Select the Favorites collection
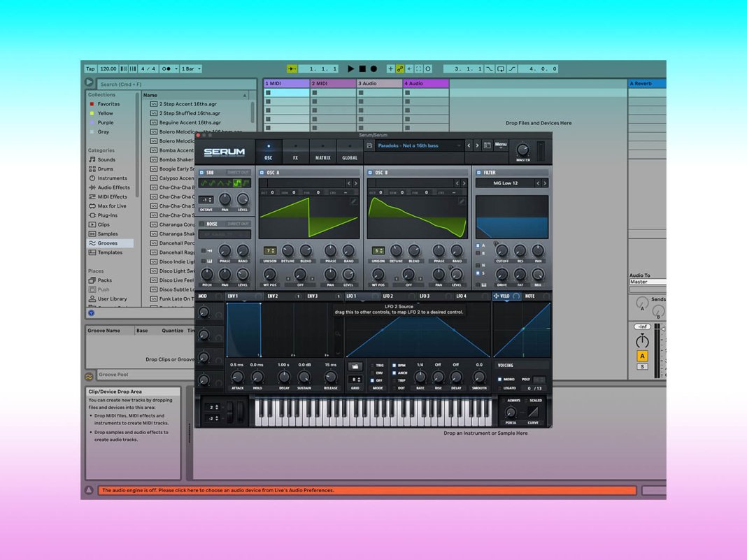 click(108, 103)
